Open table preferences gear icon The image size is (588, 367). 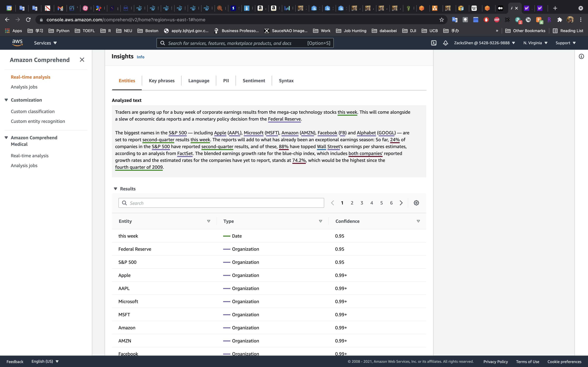click(416, 203)
